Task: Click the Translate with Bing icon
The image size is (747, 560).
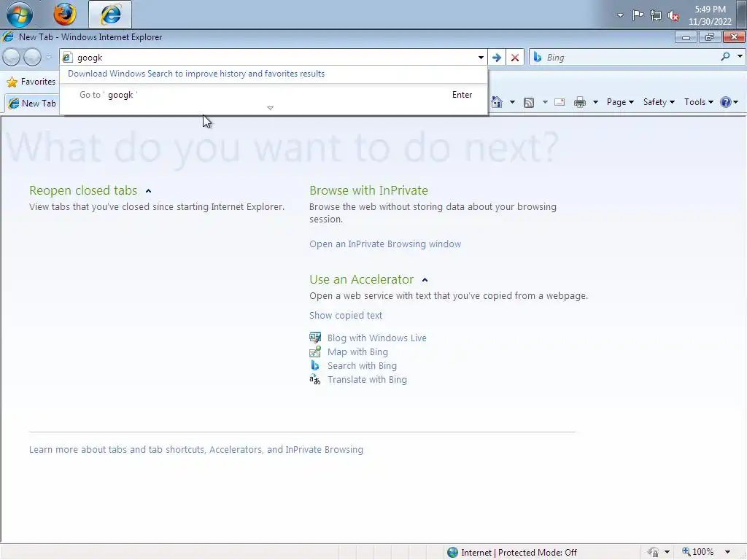Action: click(315, 379)
